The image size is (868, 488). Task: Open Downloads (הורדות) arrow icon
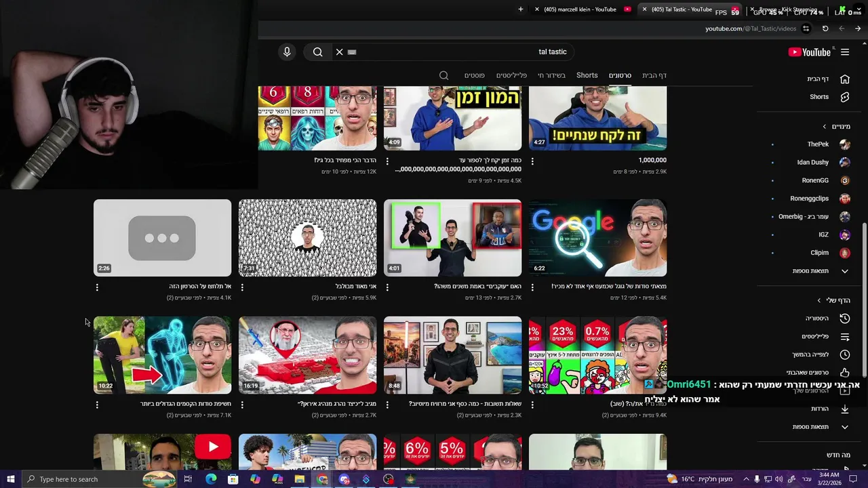[845, 409]
